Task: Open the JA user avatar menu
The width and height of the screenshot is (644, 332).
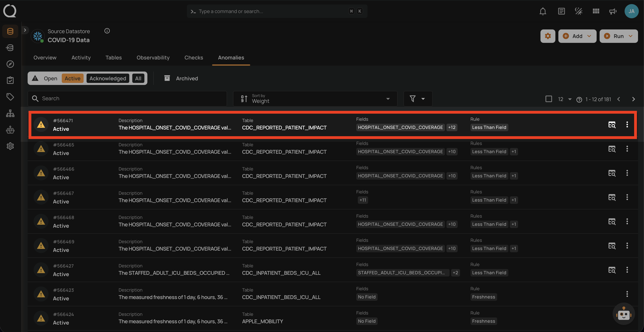Action: [631, 11]
